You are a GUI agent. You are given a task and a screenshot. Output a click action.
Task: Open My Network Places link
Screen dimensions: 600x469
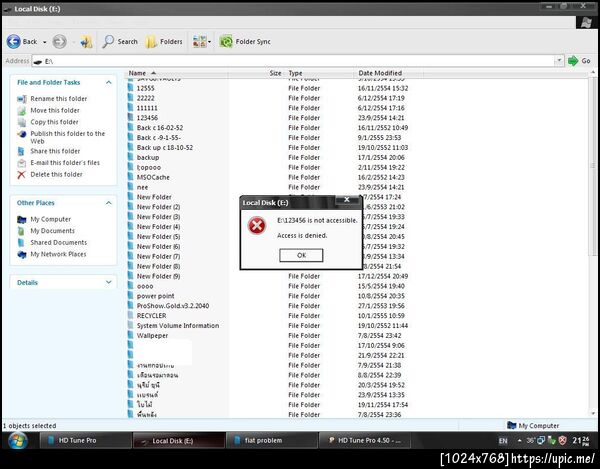(x=58, y=254)
